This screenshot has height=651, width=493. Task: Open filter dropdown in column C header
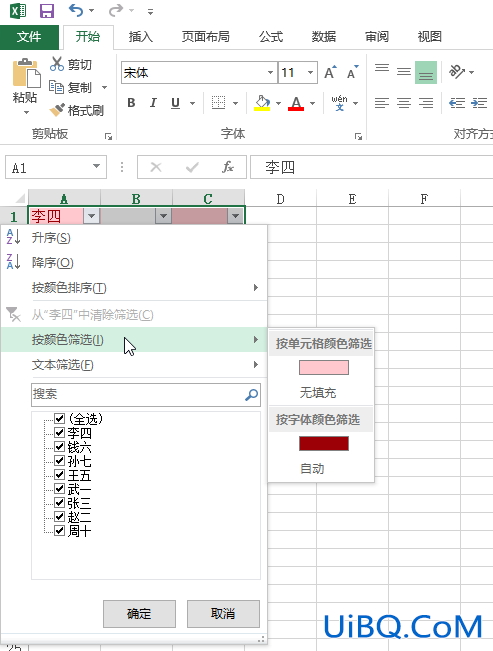pyautogui.click(x=235, y=216)
